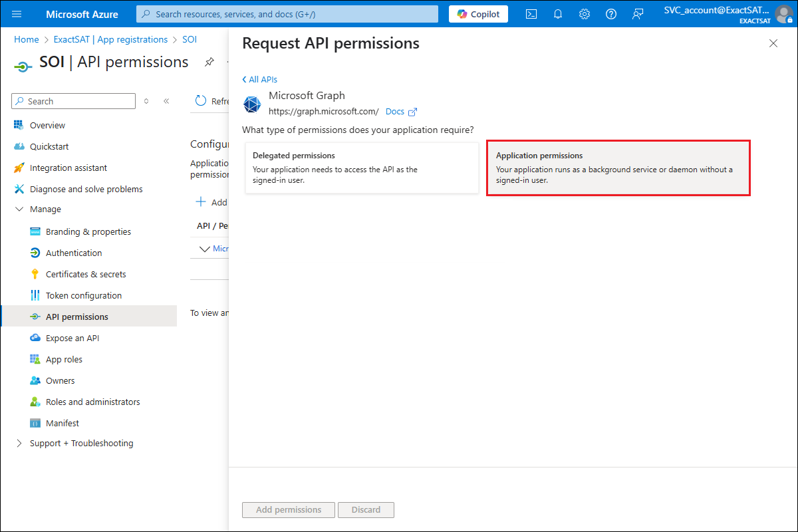Open the Help question mark icon

(611, 14)
